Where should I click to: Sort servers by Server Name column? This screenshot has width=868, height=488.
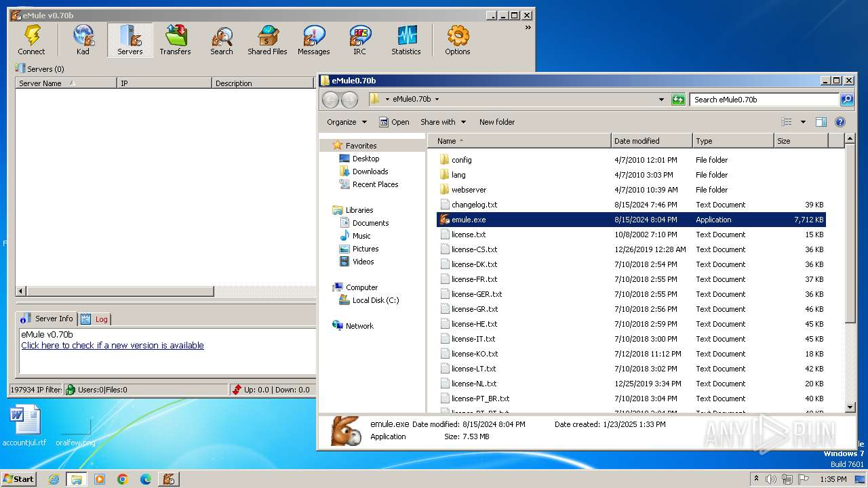(x=66, y=83)
